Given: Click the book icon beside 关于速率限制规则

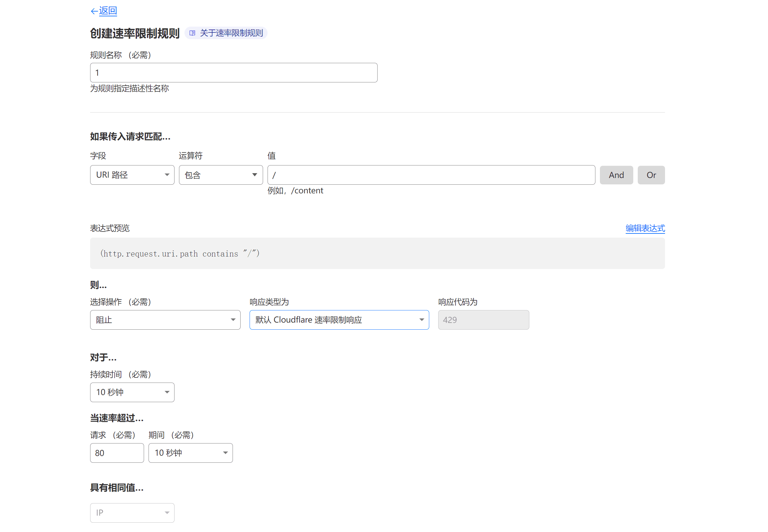Looking at the screenshot, I should [192, 33].
